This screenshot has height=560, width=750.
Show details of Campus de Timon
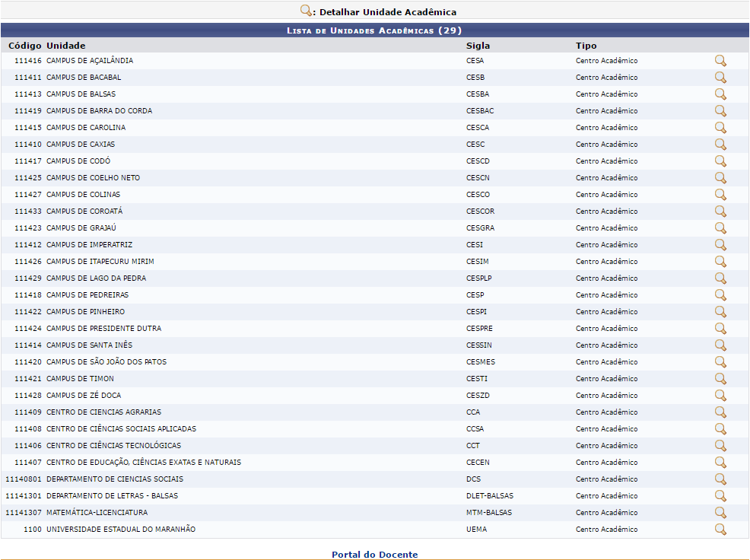(x=720, y=379)
